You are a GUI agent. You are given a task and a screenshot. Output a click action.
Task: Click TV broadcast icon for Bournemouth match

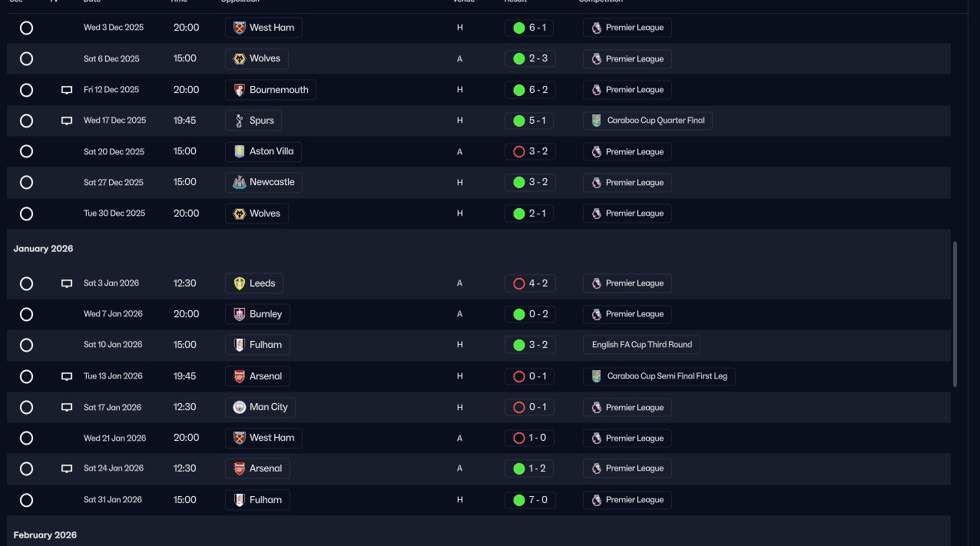click(67, 90)
